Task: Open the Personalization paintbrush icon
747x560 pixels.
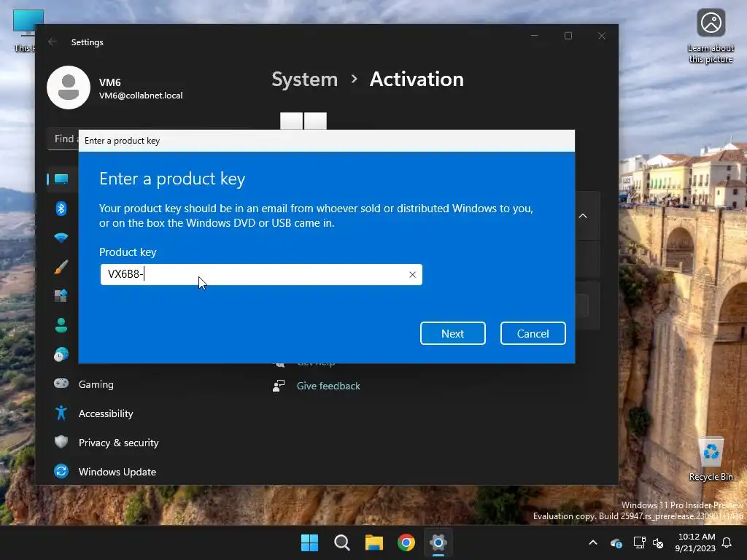Action: (61, 267)
